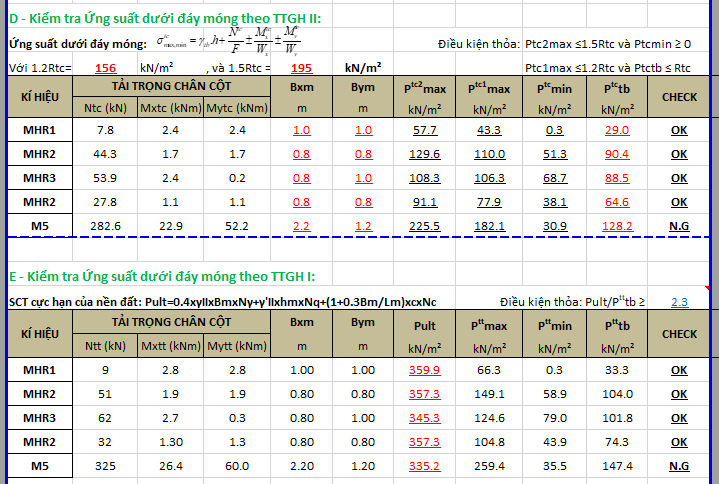719x484 pixels.
Task: Select the Bxm value 2.2 in red
Action: coord(301,226)
